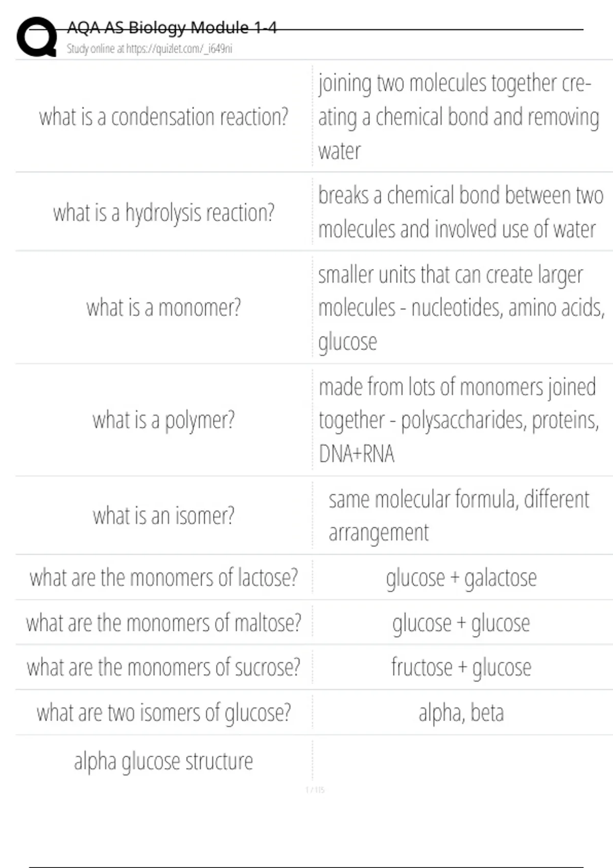Select the 'same molecular formula' definition
This screenshot has width=613, height=868.
point(459,516)
